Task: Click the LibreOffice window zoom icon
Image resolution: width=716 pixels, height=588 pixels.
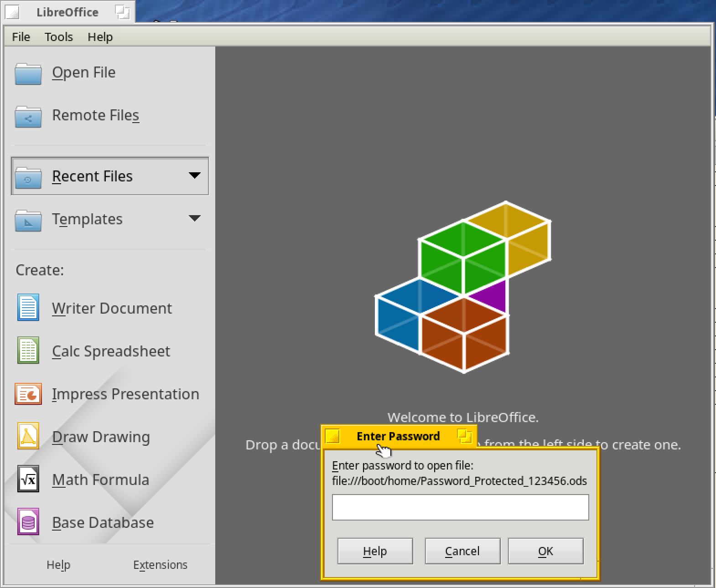Action: pyautogui.click(x=123, y=12)
